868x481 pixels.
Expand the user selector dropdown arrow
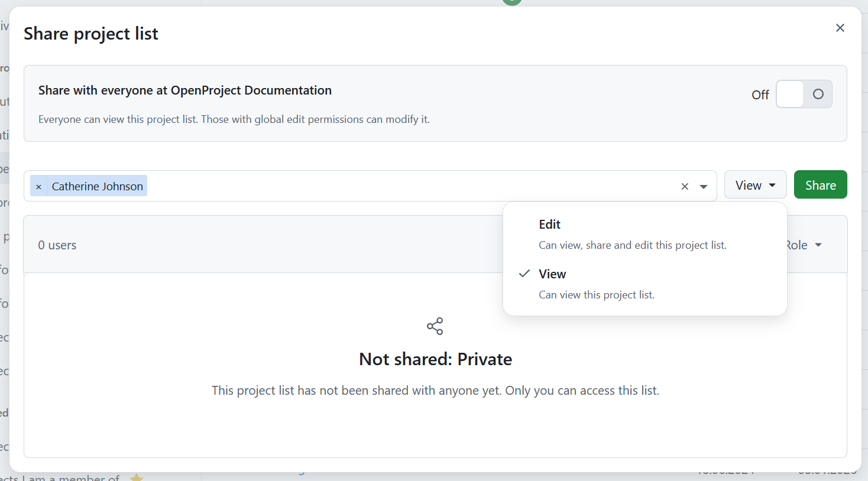[704, 186]
